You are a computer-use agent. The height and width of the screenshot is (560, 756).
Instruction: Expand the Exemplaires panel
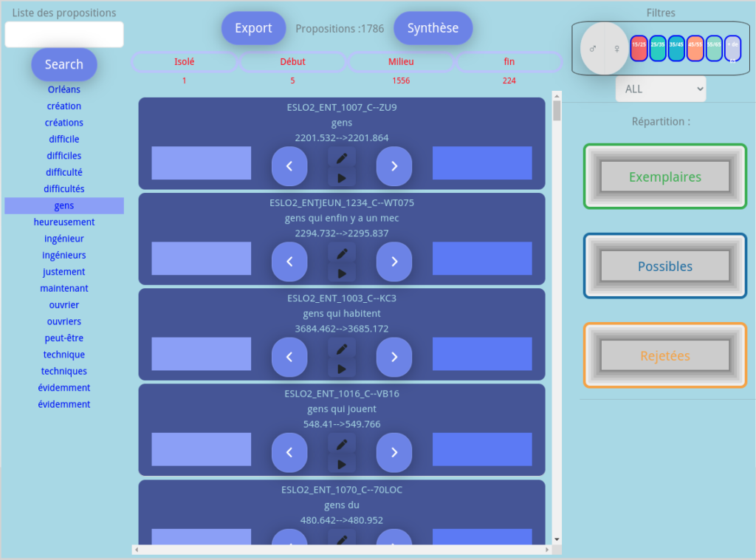[664, 177]
